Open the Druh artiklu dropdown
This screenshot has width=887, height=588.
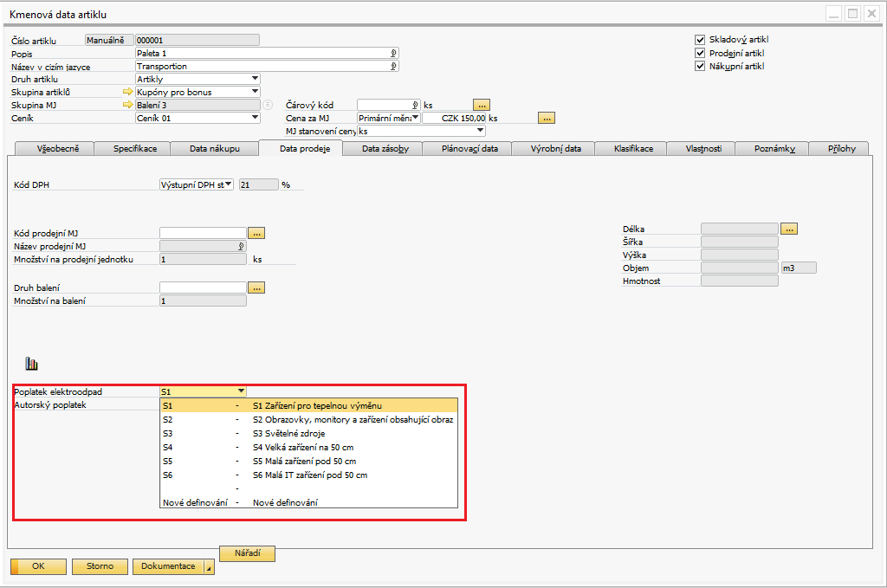pos(255,79)
